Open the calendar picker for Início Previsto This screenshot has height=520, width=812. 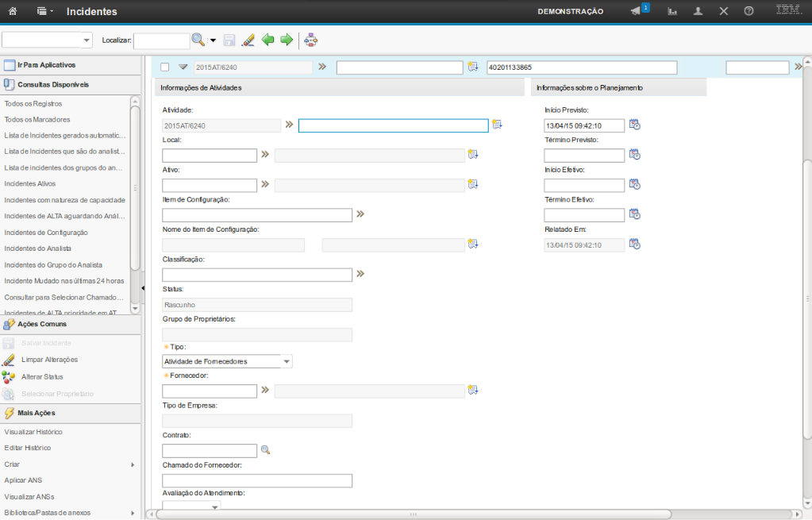634,125
